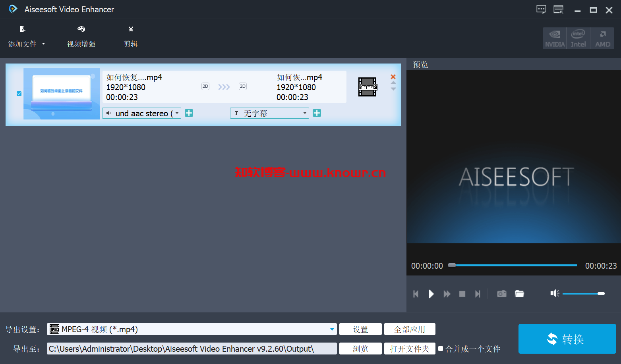
Task: Open the output profile dropdown MPEG-4 视频
Action: (x=192, y=329)
